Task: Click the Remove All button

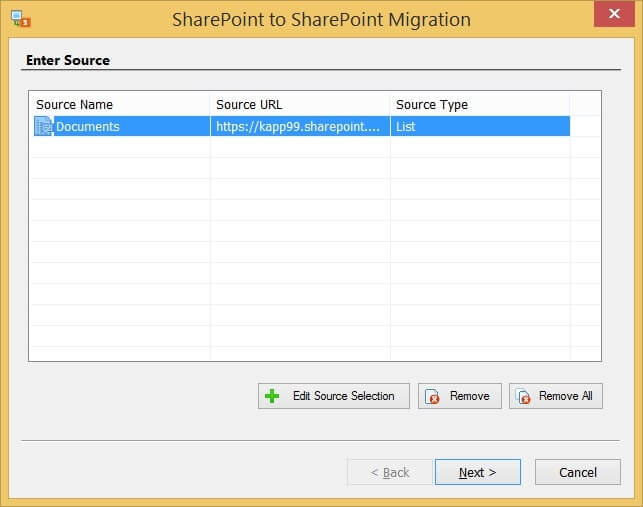Action: (556, 396)
